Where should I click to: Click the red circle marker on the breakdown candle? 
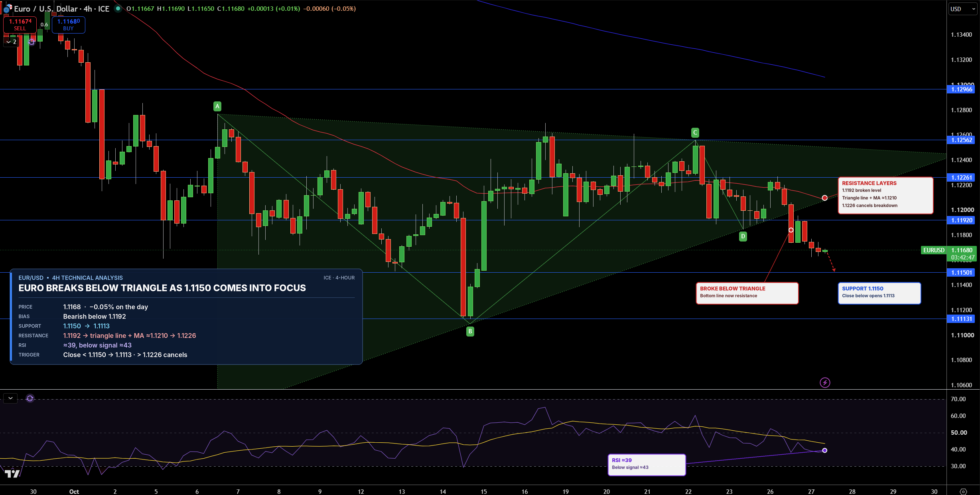coord(791,230)
